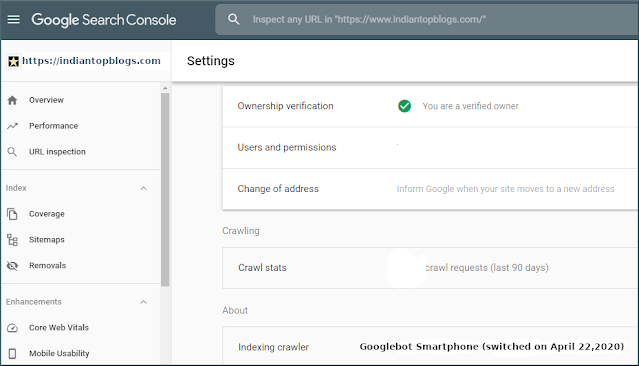Focus the Inspect any URL search field
This screenshot has width=639, height=366.
(427, 20)
